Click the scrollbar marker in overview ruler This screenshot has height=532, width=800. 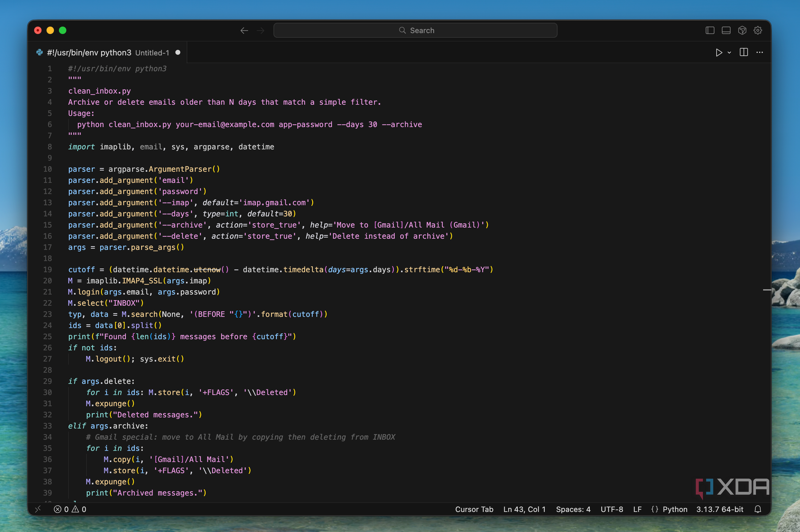[767, 290]
